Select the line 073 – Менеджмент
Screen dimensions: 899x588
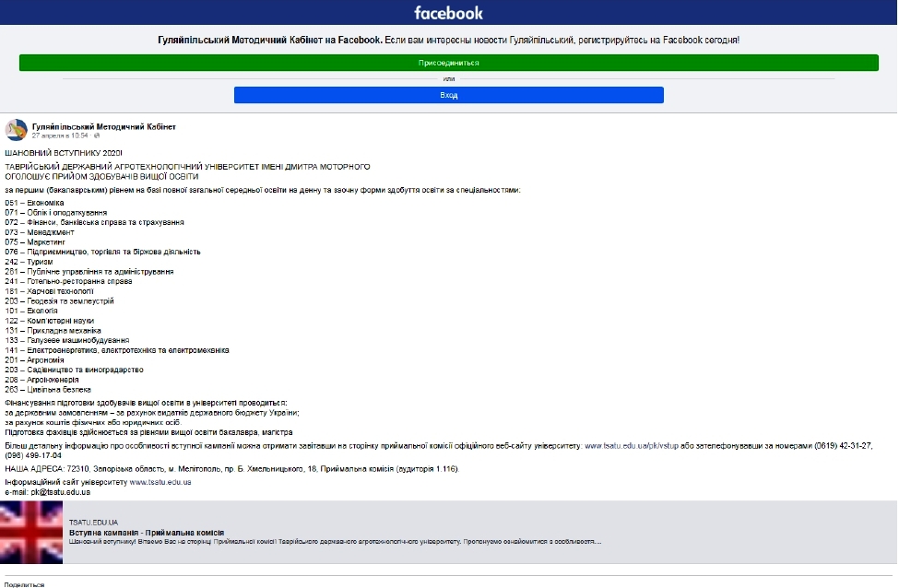(x=40, y=232)
